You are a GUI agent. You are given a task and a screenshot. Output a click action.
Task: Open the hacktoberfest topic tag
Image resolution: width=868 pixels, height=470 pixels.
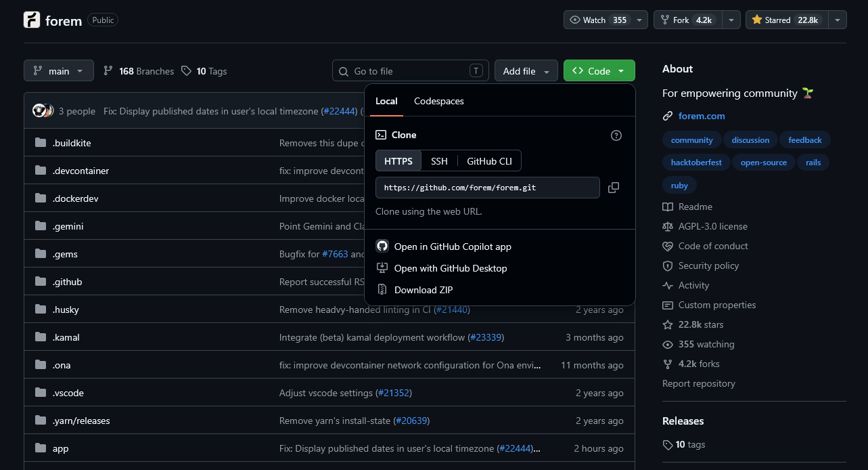pos(696,163)
